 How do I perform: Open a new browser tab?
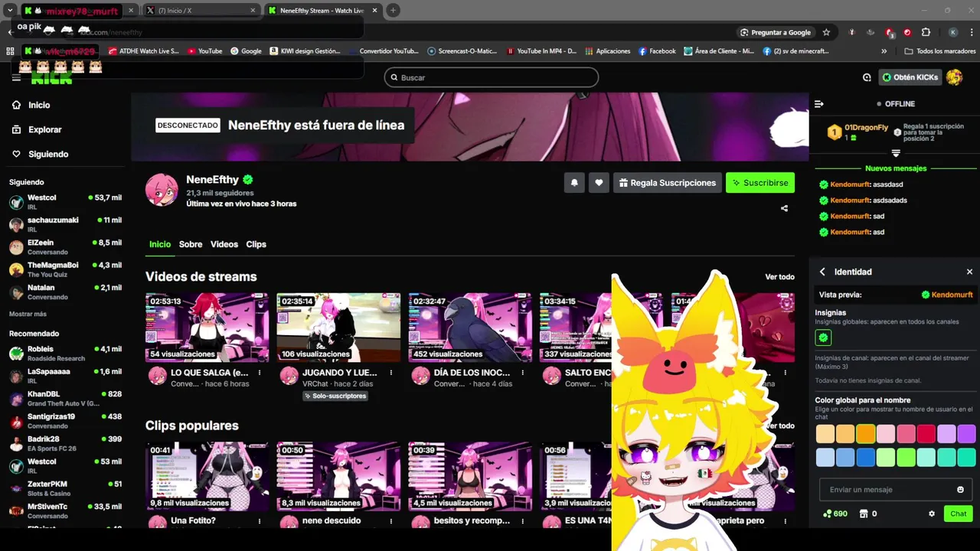click(x=393, y=11)
